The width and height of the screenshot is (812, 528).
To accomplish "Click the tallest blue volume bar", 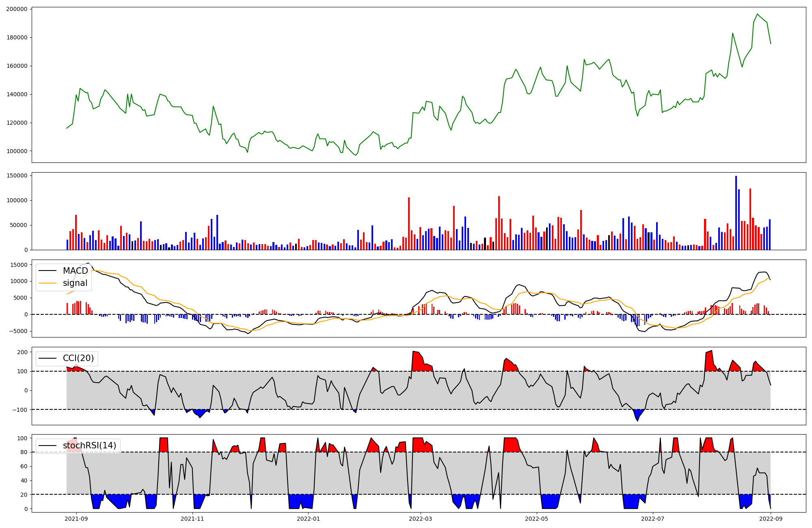I will (736, 213).
